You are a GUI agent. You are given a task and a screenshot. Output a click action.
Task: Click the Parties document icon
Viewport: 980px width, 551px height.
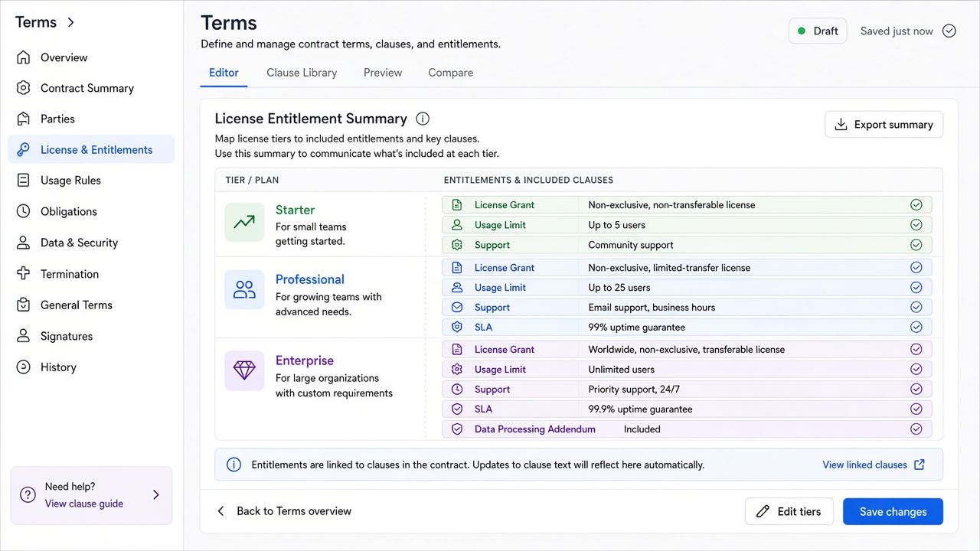pos(24,119)
